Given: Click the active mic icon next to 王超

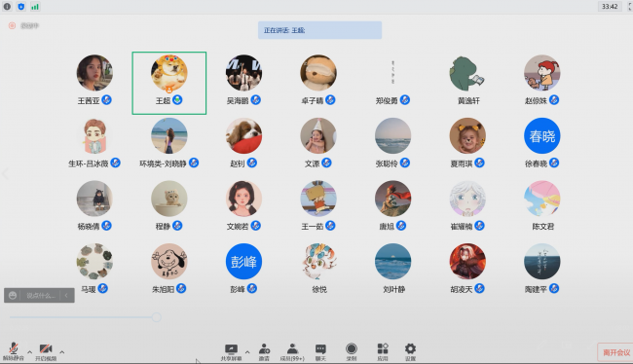Looking at the screenshot, I should (x=177, y=99).
